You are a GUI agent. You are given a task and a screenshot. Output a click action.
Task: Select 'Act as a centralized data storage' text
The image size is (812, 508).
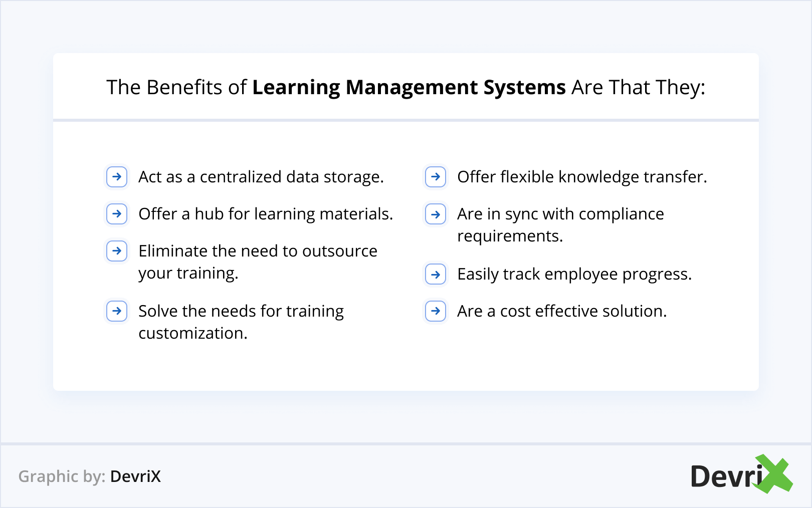[261, 177]
